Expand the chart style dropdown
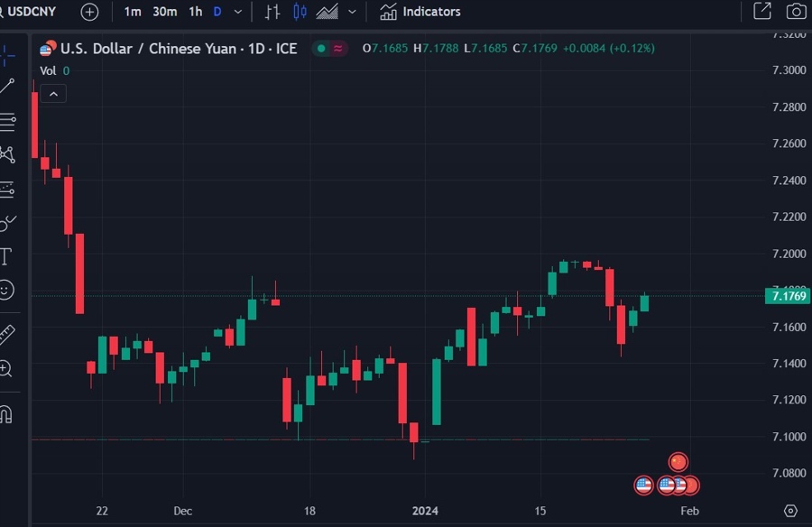 point(352,12)
